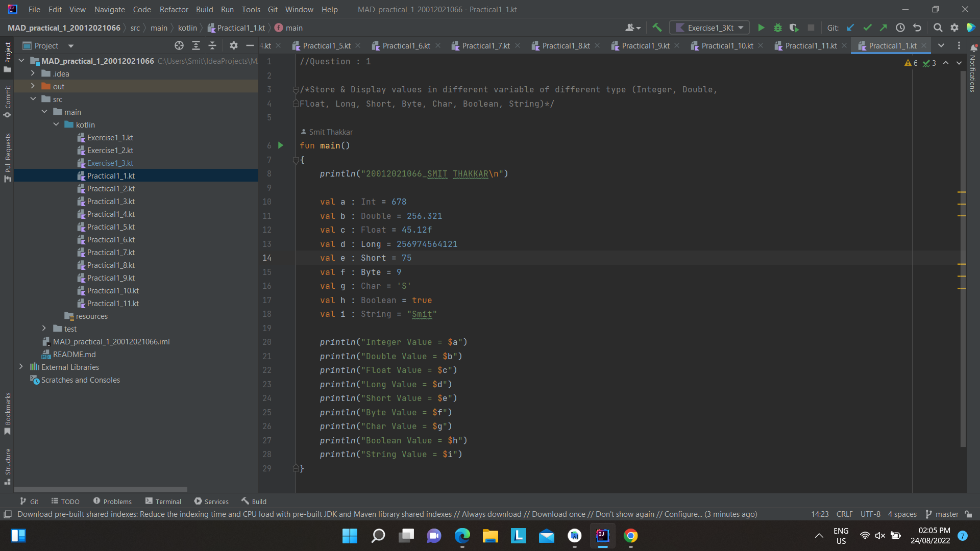Start debugging with the bug icon
Viewport: 980px width, 551px height.
777,28
